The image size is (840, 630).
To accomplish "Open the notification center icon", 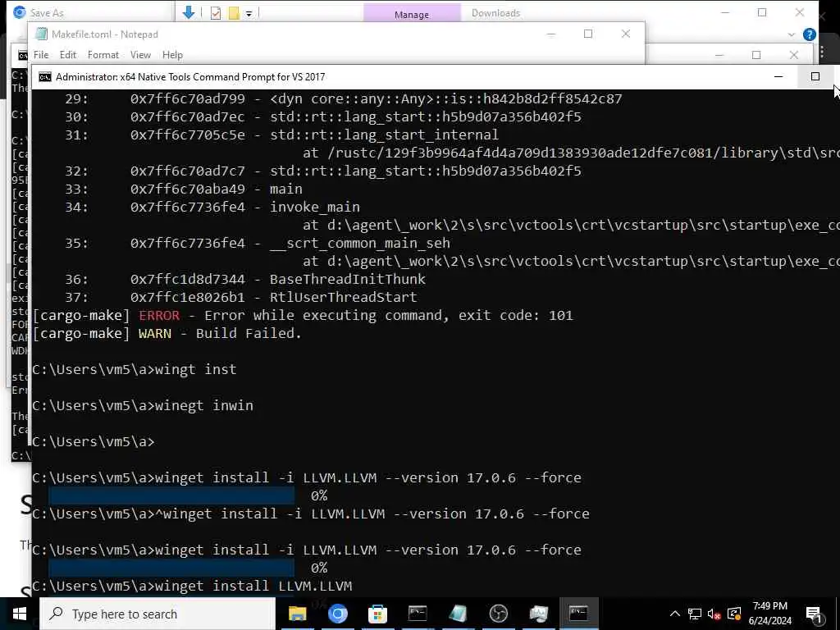I will 813,614.
